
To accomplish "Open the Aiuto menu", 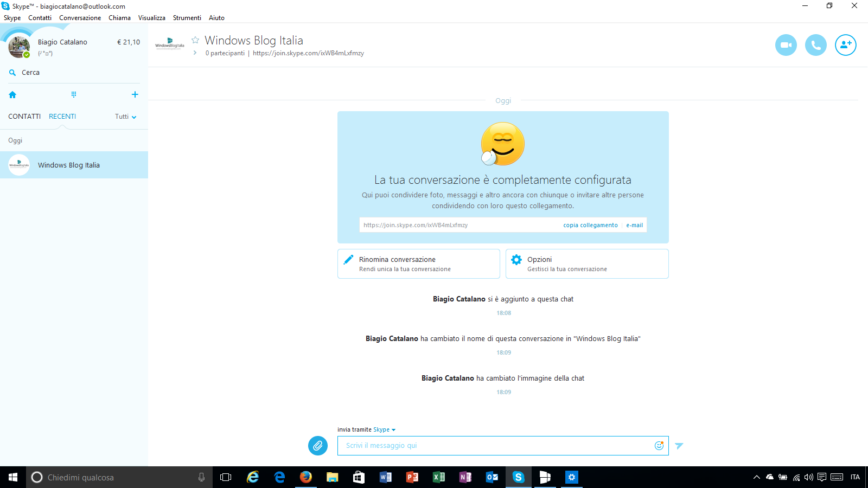I will (x=216, y=18).
